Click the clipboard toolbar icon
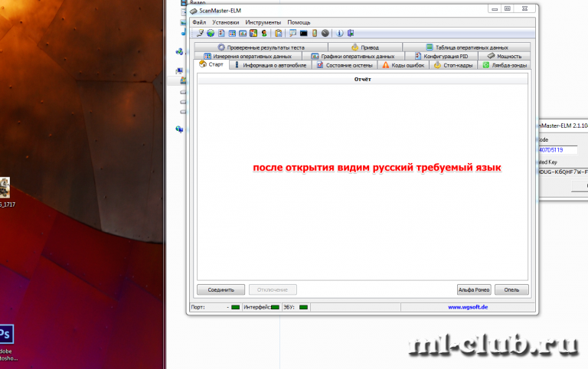Screen dimensions: 588x369 278,33
